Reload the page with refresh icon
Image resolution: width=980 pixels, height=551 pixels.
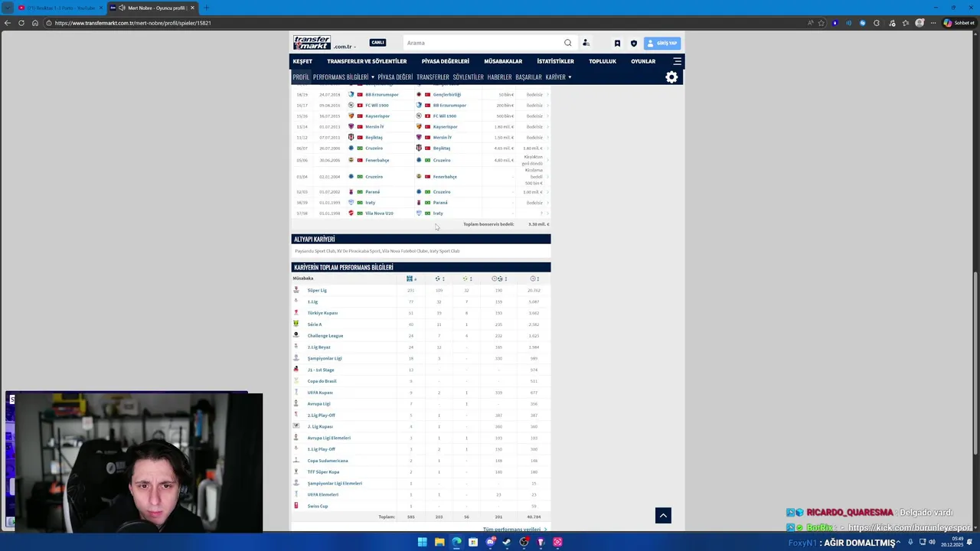point(21,23)
